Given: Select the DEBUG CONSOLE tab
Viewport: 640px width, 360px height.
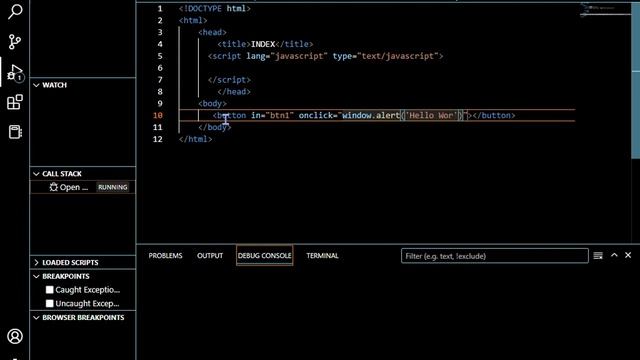Looking at the screenshot, I should [x=264, y=256].
